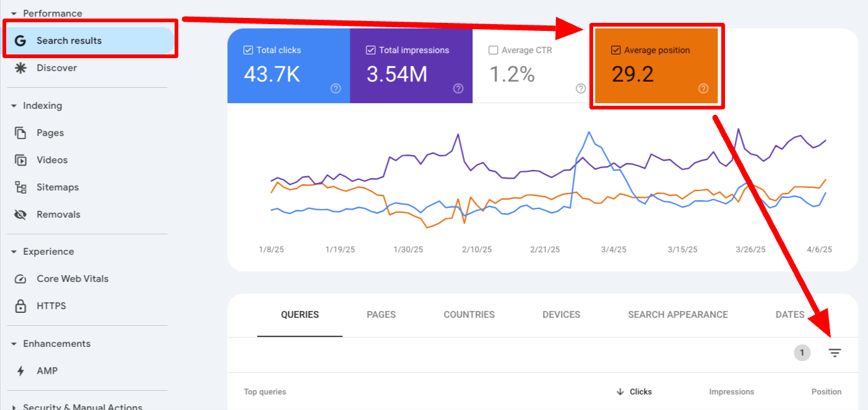
Task: Expand Security & Manual Actions section
Action: coord(14,406)
